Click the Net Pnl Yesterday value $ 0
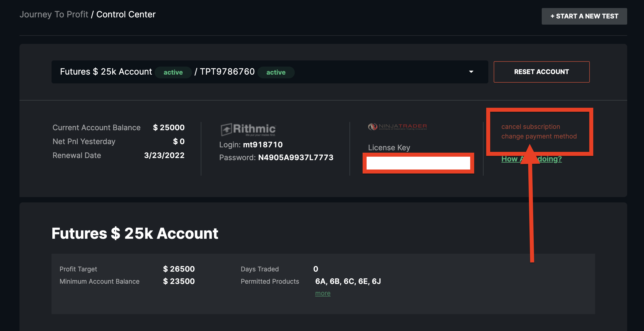Screen dimensions: 644x331 (179, 141)
